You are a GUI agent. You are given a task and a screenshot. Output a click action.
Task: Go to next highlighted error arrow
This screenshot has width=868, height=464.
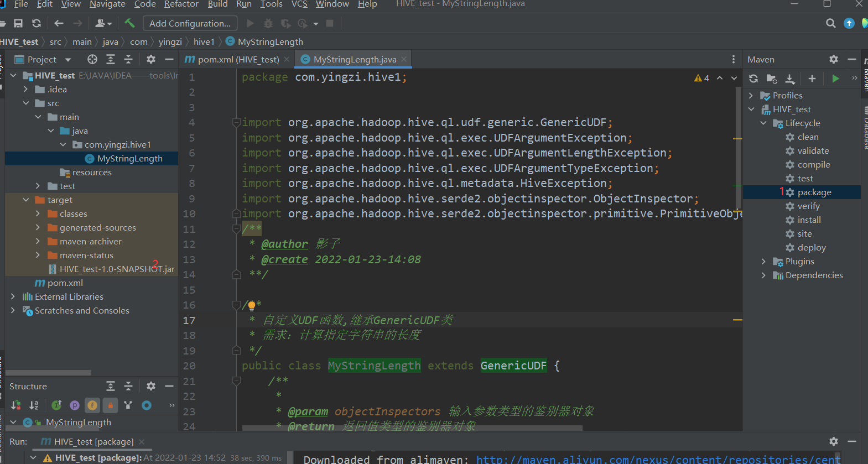734,78
